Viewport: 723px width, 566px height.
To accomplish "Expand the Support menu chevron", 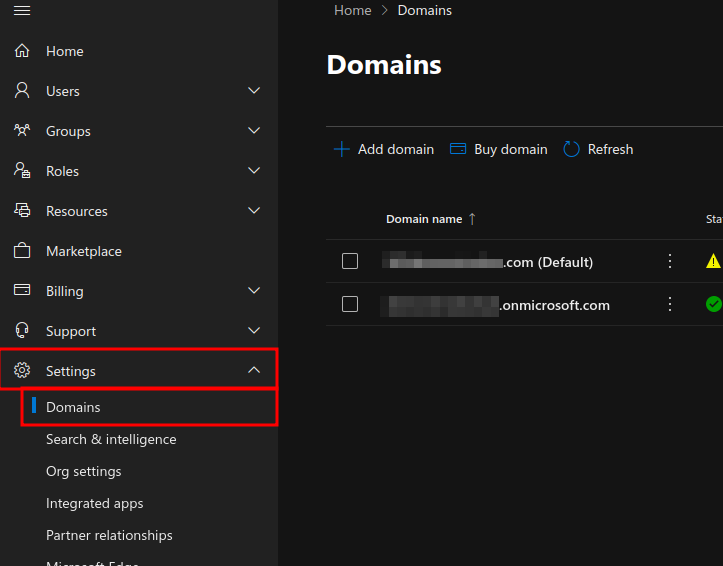I will click(x=254, y=330).
